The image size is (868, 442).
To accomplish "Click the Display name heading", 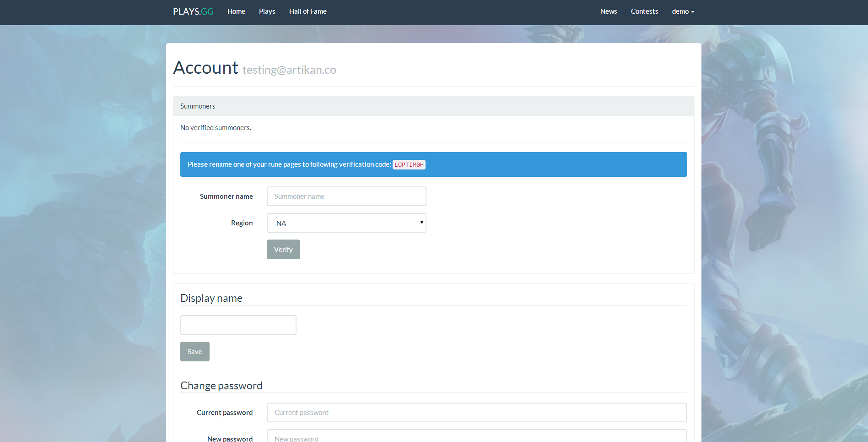I will [x=211, y=298].
